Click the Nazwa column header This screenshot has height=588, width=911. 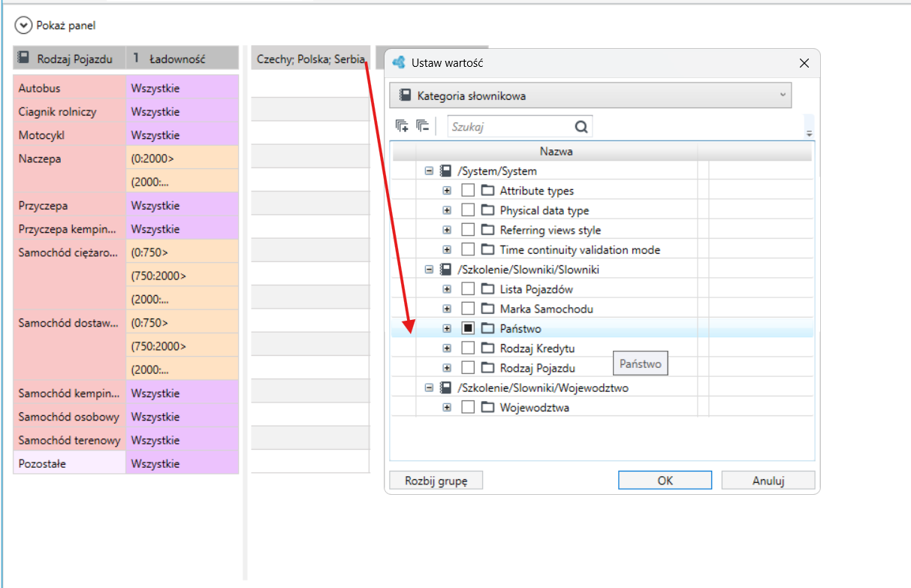556,152
